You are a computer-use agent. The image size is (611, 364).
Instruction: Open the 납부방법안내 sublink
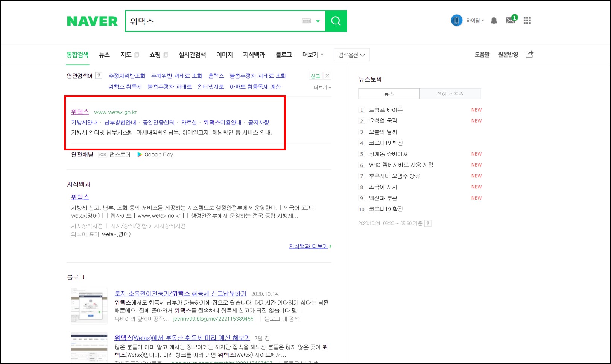coord(120,123)
